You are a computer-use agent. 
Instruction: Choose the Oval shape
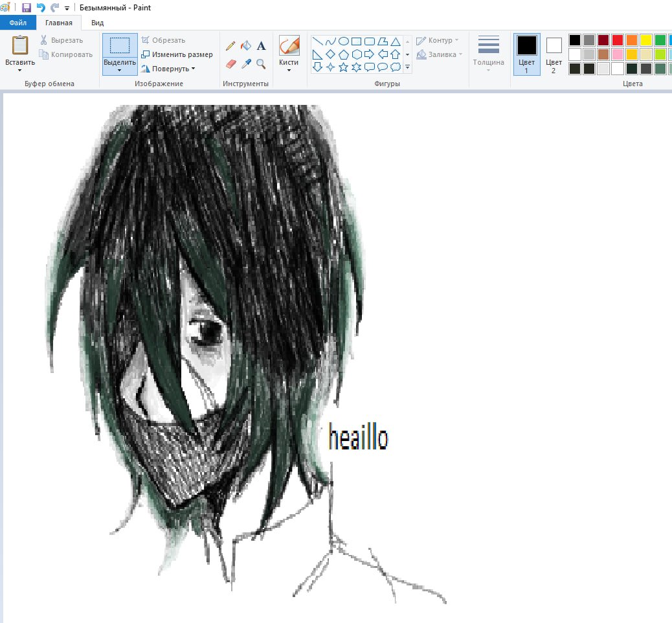(344, 41)
